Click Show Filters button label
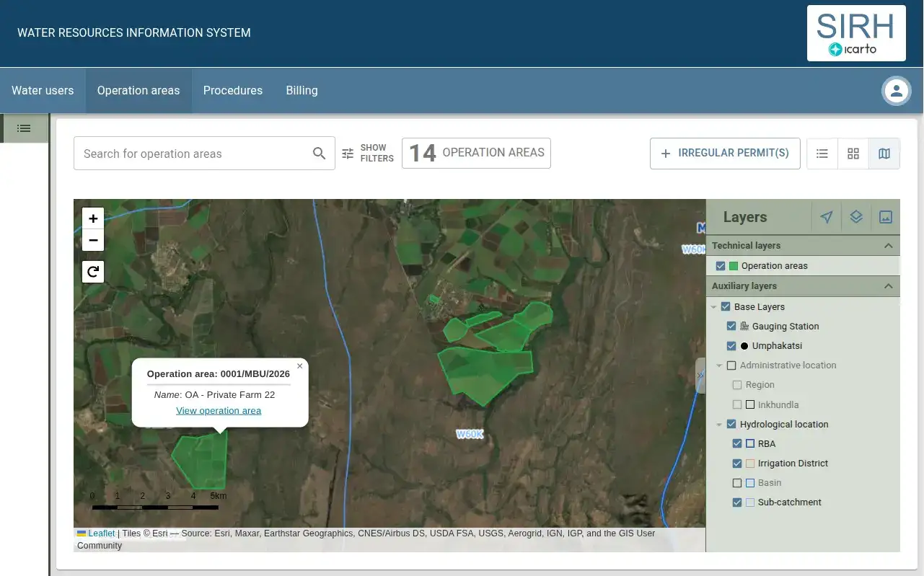The height and width of the screenshot is (576, 924). (377, 153)
